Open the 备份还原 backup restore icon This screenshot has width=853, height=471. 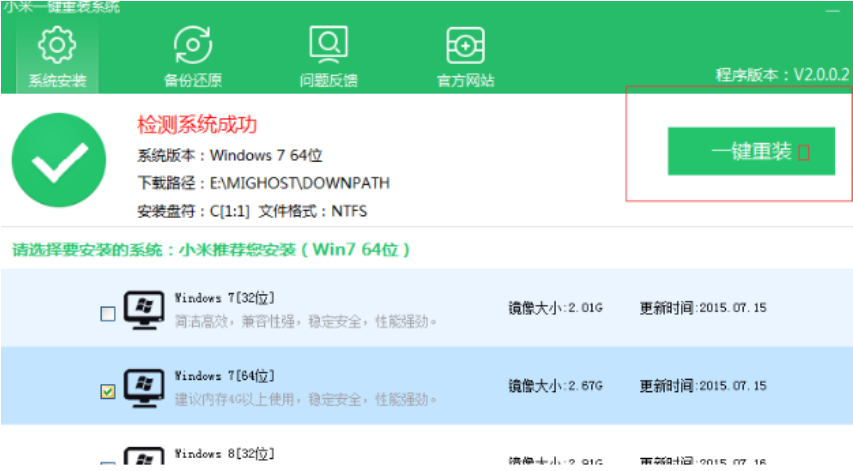pos(193,45)
